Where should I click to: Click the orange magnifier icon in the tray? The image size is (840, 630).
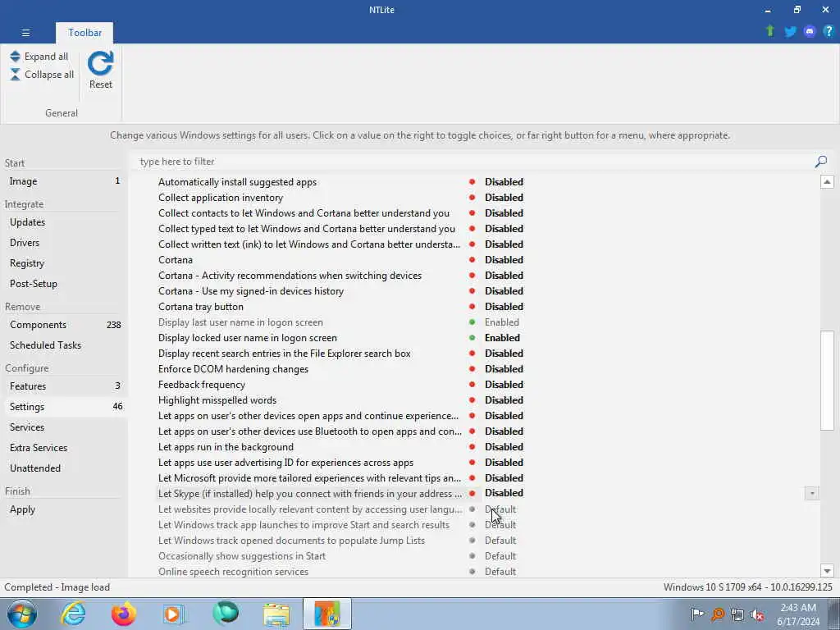coord(718,614)
